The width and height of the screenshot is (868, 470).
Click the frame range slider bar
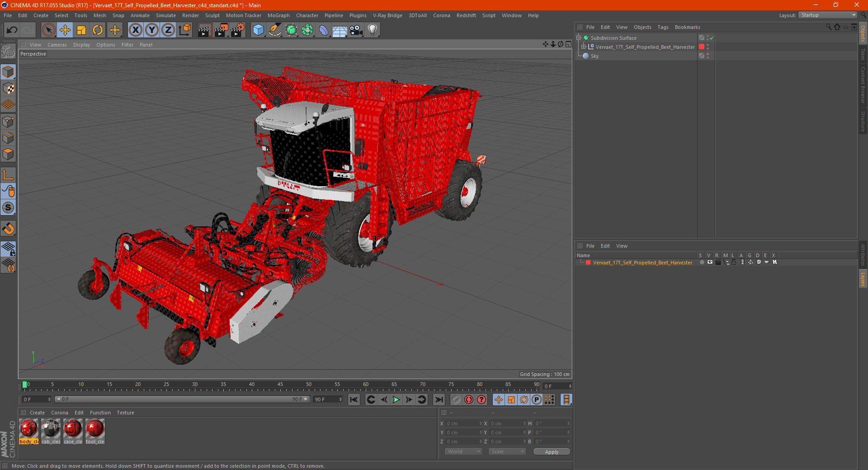(182, 399)
